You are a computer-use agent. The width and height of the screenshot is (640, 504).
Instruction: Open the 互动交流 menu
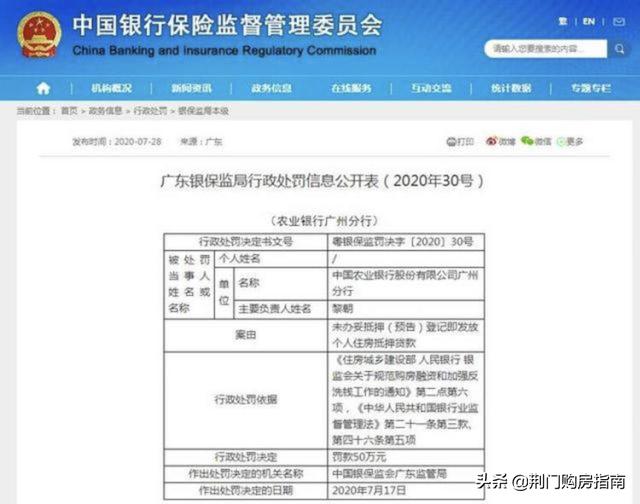(x=431, y=88)
